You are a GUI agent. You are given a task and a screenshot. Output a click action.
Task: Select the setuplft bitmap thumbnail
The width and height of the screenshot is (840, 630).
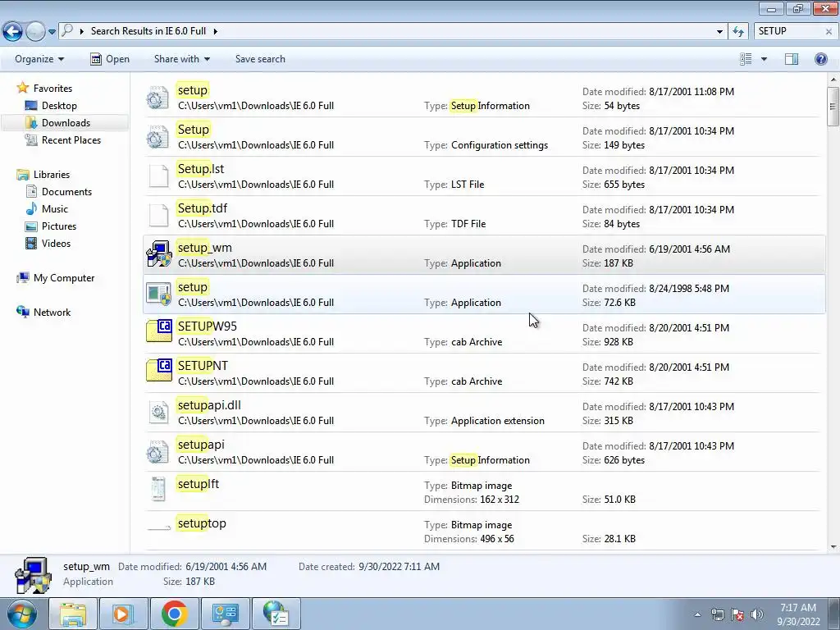click(x=158, y=489)
